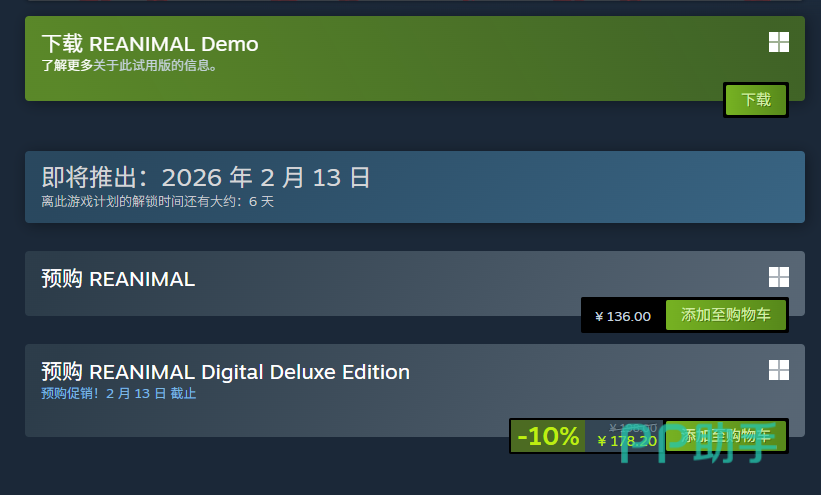Image resolution: width=821 pixels, height=495 pixels.
Task: Open the 了解更多 link in the Demo banner
Action: click(x=67, y=66)
